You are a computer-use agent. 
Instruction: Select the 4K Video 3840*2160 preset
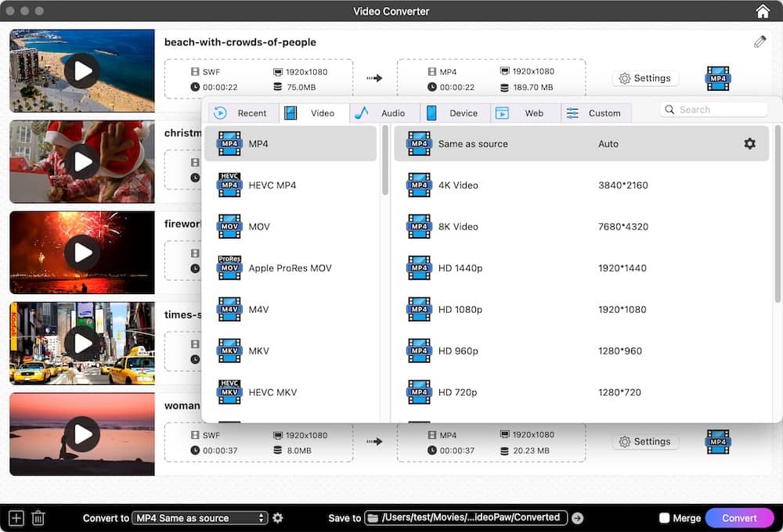click(x=509, y=185)
